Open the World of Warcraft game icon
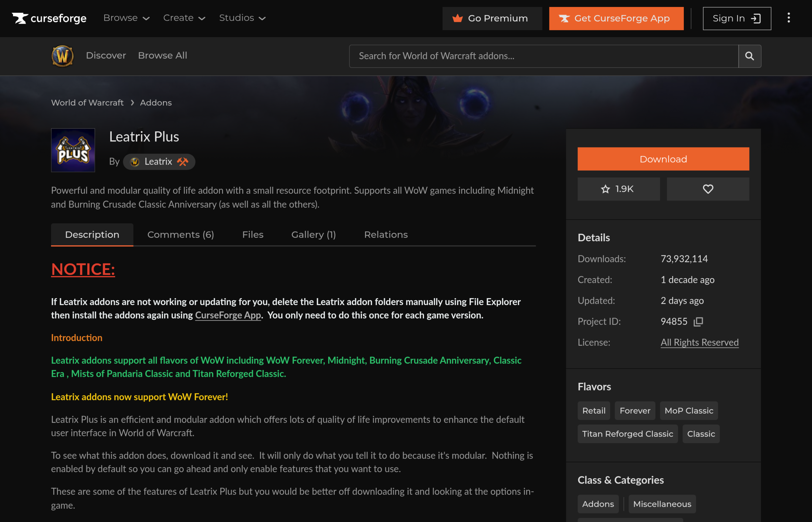 tap(62, 56)
